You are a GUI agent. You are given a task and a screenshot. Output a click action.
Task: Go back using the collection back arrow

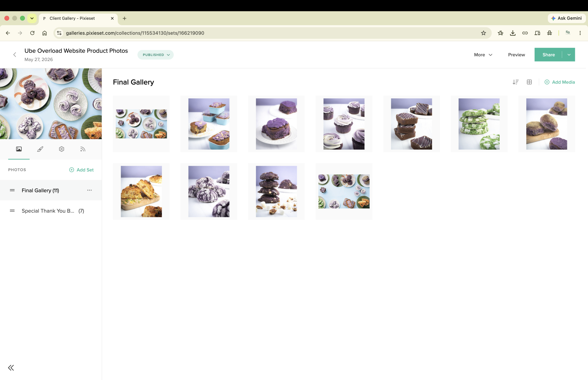14,55
